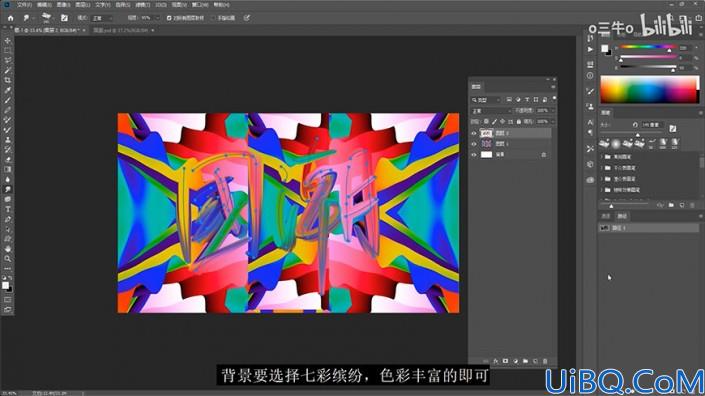Click the hue slider in Color panel
This screenshot has width=705, height=396.
pyautogui.click(x=647, y=47)
